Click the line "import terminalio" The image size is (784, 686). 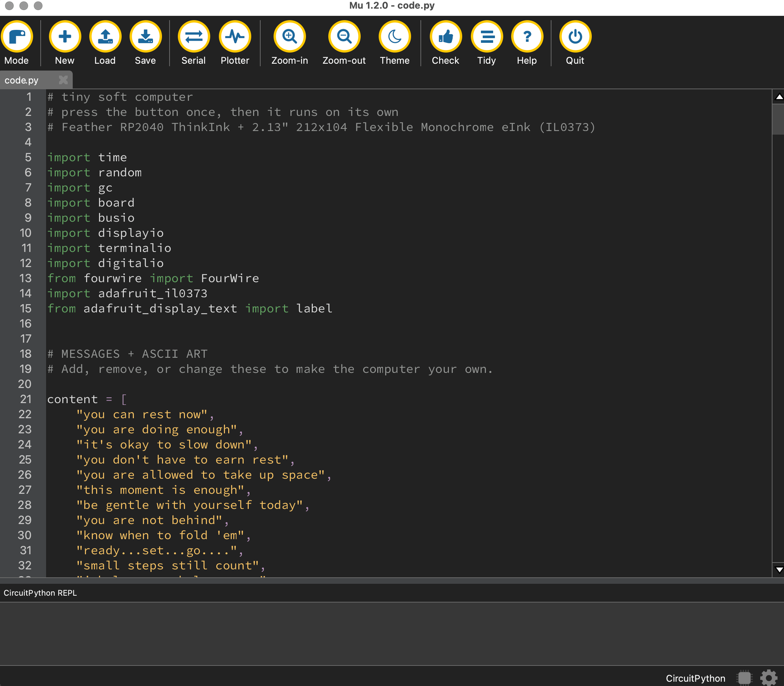[x=109, y=248]
